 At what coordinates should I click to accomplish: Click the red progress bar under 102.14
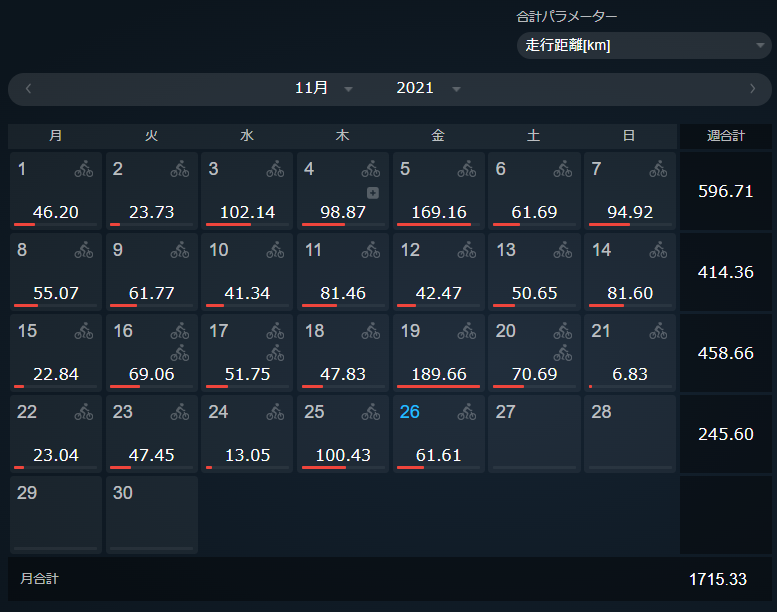(x=228, y=224)
